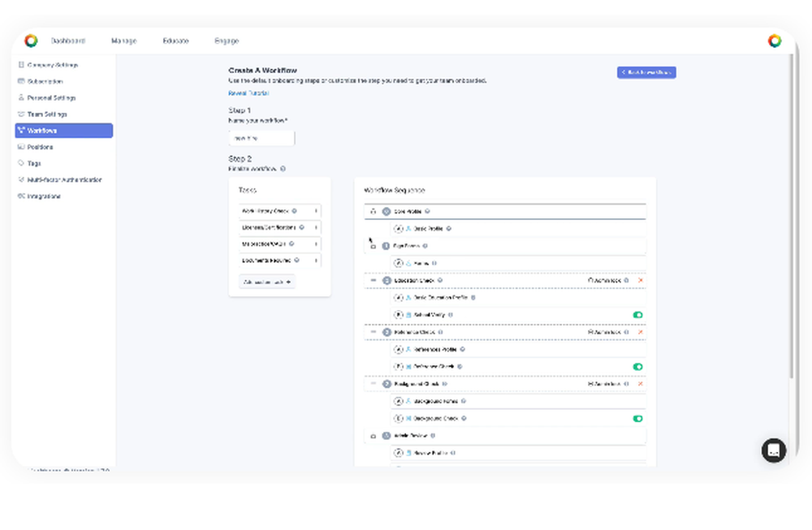Click the info icon beside Work History Check

click(294, 211)
